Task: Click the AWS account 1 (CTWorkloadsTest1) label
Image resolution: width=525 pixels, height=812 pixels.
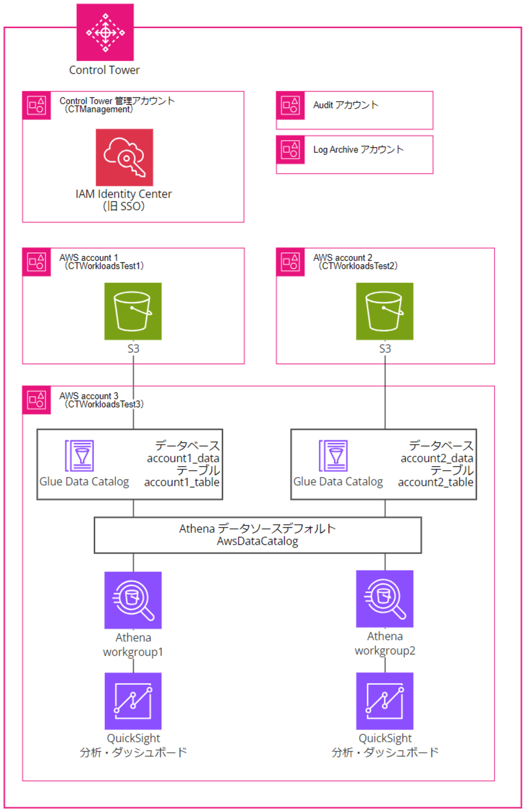Action: pos(102,262)
